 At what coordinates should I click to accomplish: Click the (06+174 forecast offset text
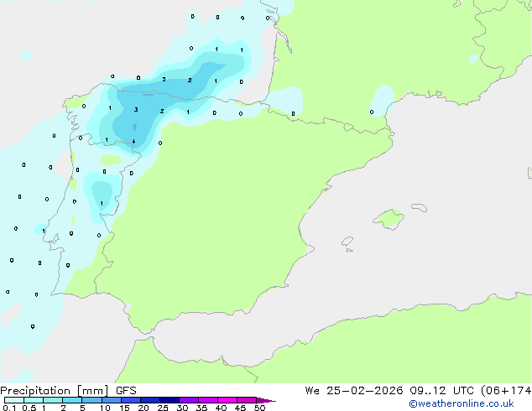506,391
